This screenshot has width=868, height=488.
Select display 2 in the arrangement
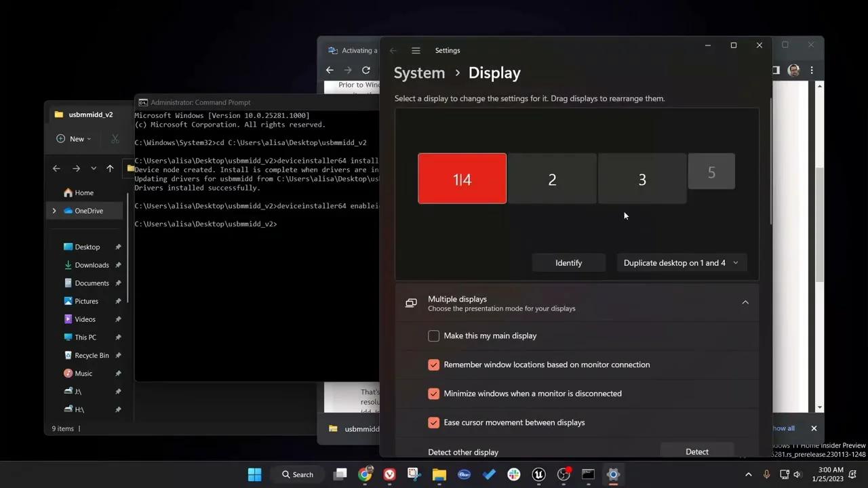[552, 179]
